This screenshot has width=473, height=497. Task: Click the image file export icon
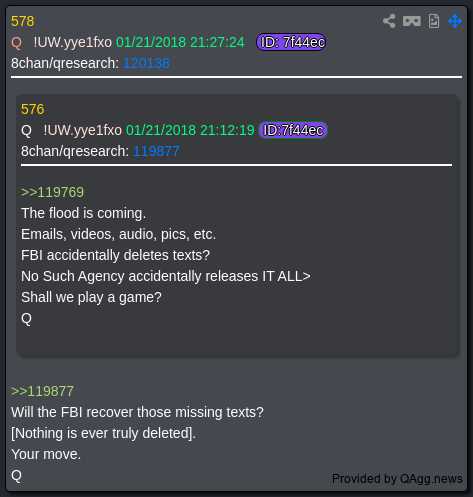pyautogui.click(x=434, y=21)
